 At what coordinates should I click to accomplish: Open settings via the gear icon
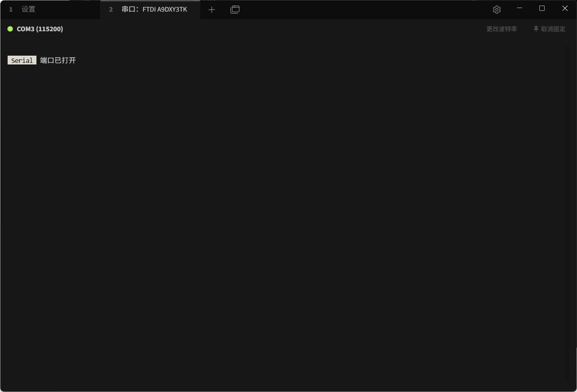[x=497, y=10]
